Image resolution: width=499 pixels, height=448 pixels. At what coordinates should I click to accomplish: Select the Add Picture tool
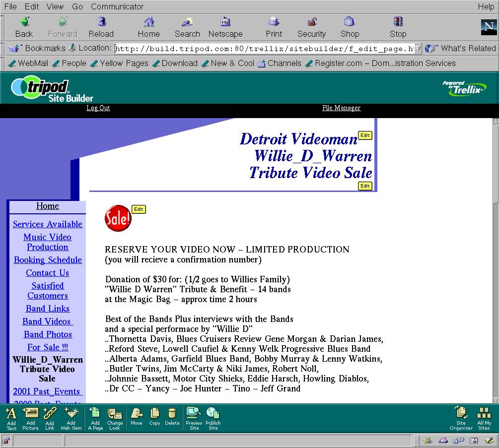(31, 419)
